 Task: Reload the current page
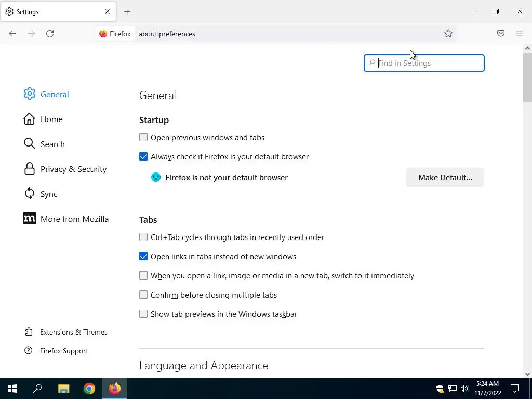pyautogui.click(x=50, y=34)
